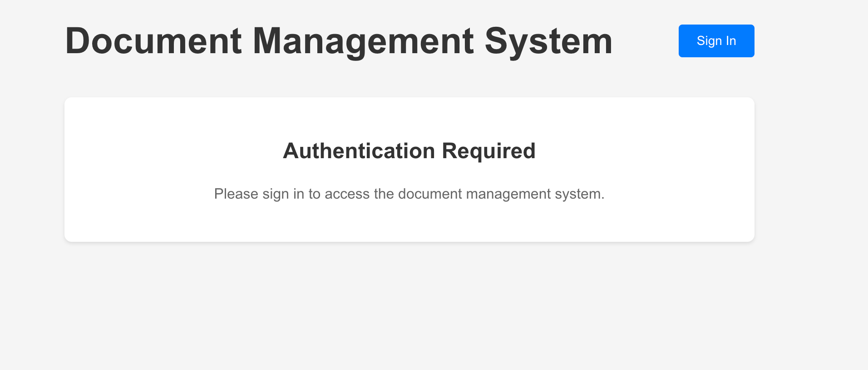Click the gray background beneath the card
The width and height of the screenshot is (868, 370).
click(409, 305)
